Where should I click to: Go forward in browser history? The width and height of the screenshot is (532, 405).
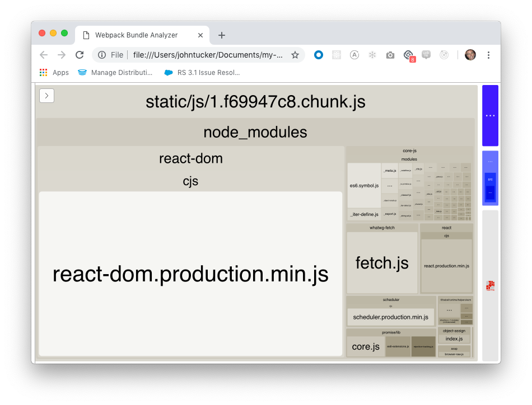[62, 55]
